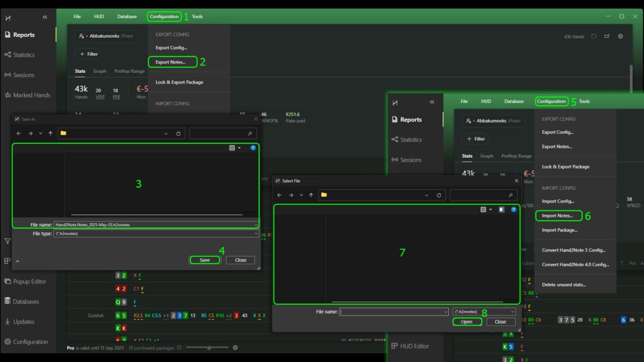644x362 pixels.
Task: Click refresh icon in Save As dialog
Action: tap(179, 133)
